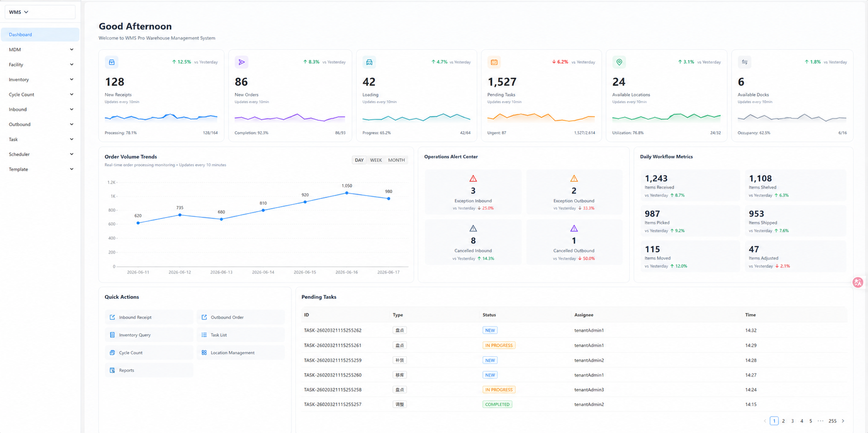Click the 1,050 data point on chart

[x=347, y=193]
